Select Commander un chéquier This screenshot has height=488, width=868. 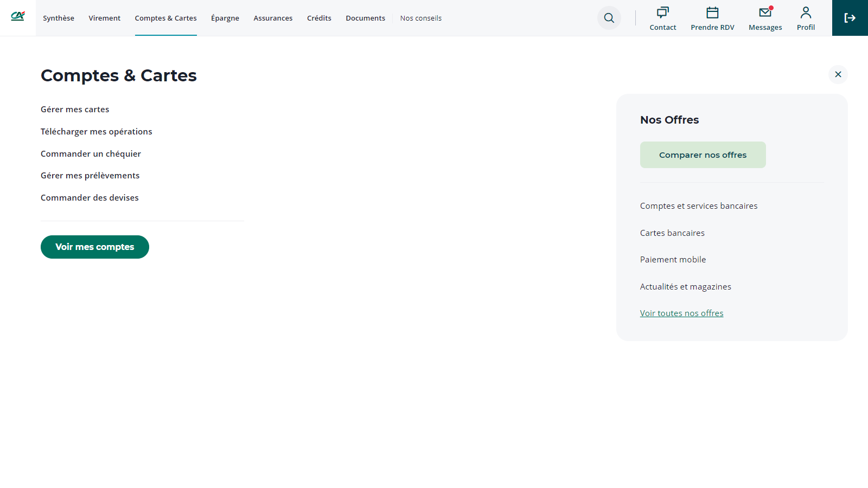pyautogui.click(x=91, y=154)
